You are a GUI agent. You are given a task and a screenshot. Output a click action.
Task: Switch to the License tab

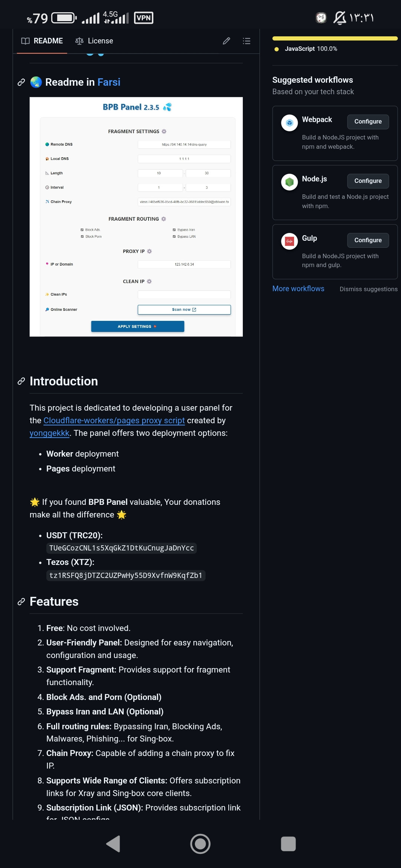94,41
